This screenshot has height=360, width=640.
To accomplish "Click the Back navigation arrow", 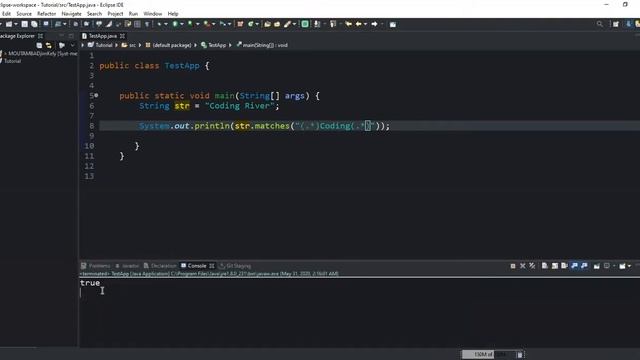I will 358,24.
